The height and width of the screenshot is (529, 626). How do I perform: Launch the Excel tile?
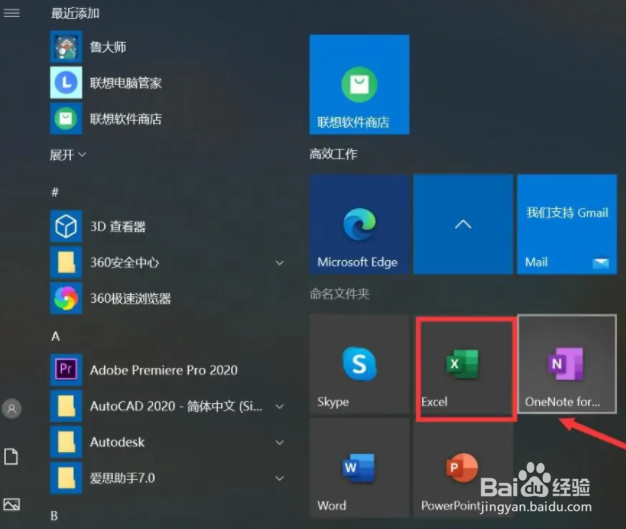tap(463, 364)
